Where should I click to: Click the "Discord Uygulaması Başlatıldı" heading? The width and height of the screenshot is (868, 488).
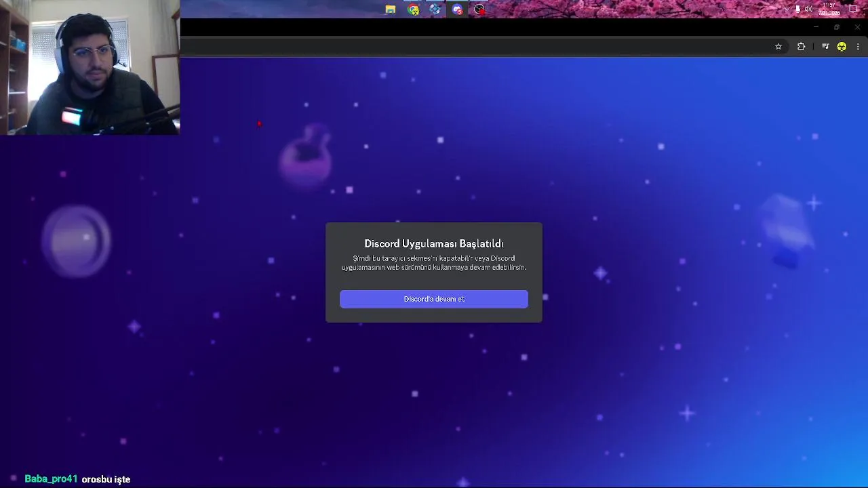point(434,243)
